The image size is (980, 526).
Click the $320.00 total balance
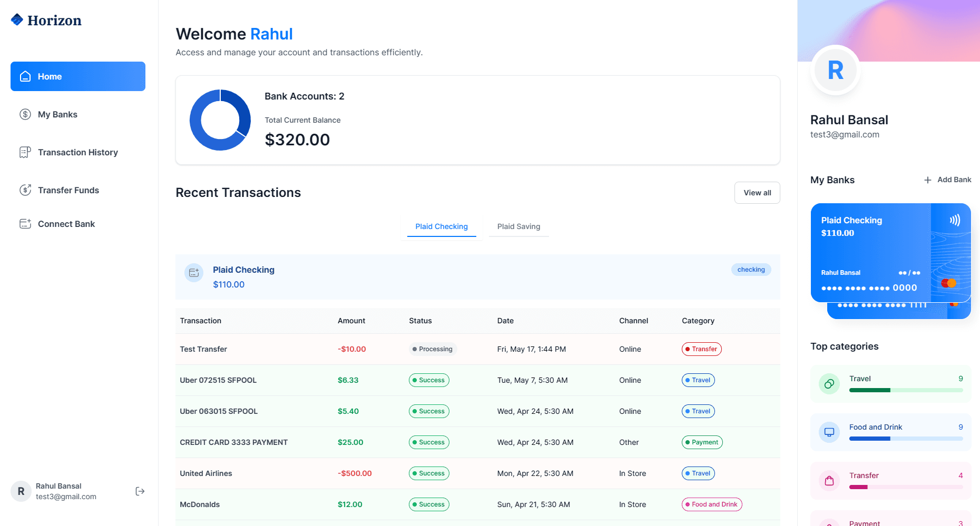[297, 140]
